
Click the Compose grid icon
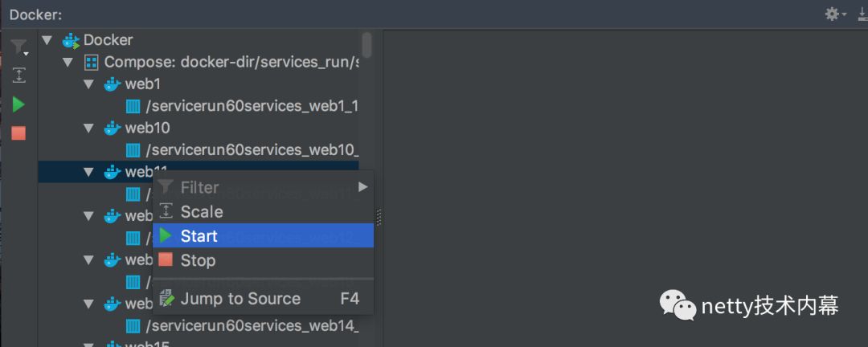click(x=91, y=62)
